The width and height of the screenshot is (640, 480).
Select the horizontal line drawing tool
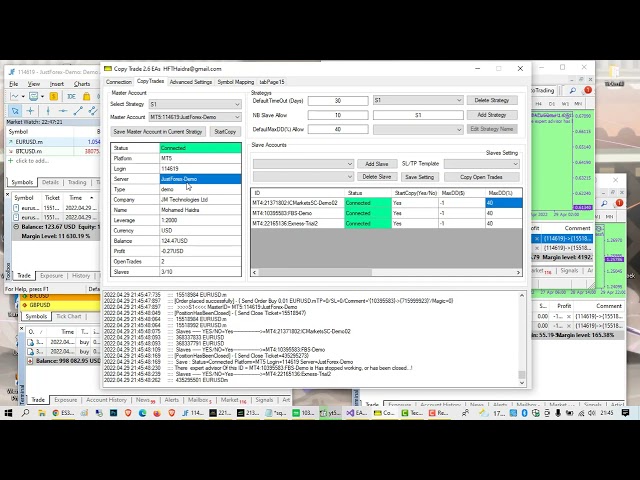tap(62, 111)
